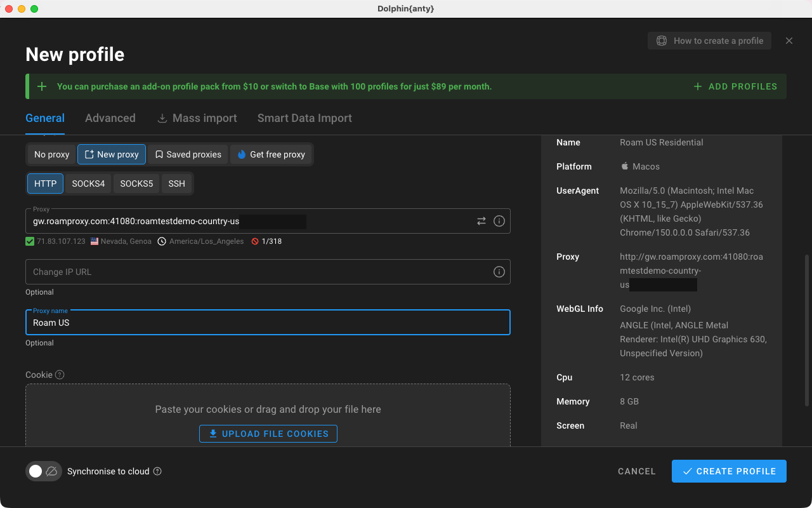The image size is (812, 508).
Task: Click the 1/318 check count
Action: click(272, 241)
